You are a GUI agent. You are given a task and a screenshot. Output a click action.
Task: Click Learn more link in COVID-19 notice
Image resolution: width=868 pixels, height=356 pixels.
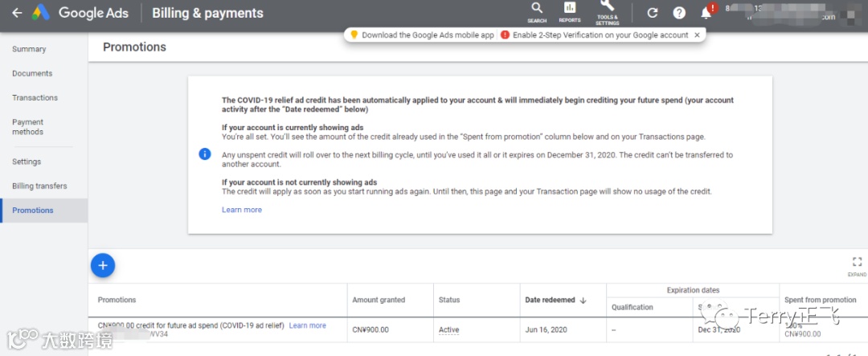coord(242,210)
